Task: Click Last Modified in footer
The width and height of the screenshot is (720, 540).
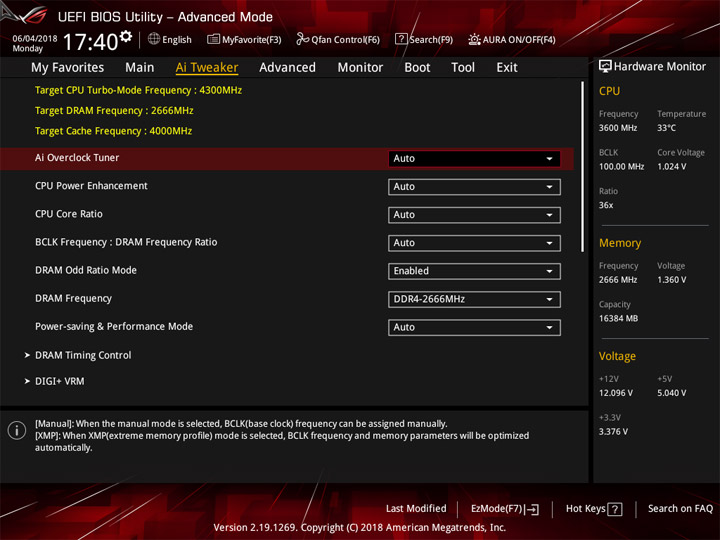Action: click(416, 508)
